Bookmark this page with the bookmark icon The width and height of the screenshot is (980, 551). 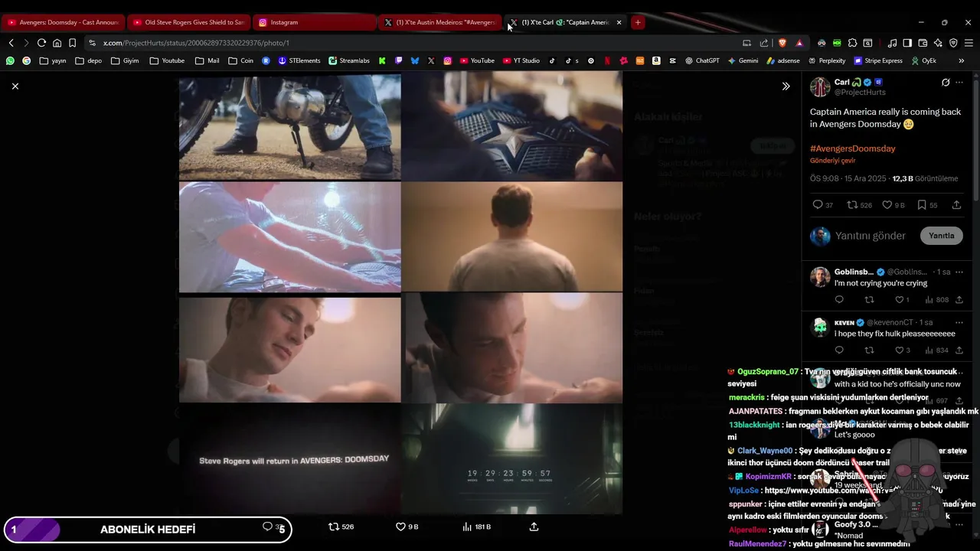point(72,43)
